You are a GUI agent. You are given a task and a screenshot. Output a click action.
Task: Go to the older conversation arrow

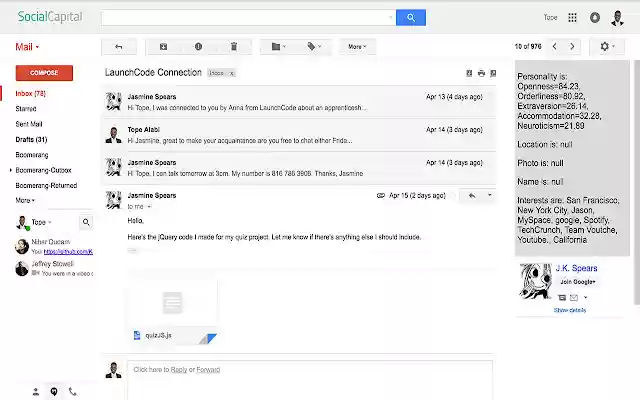(x=572, y=47)
